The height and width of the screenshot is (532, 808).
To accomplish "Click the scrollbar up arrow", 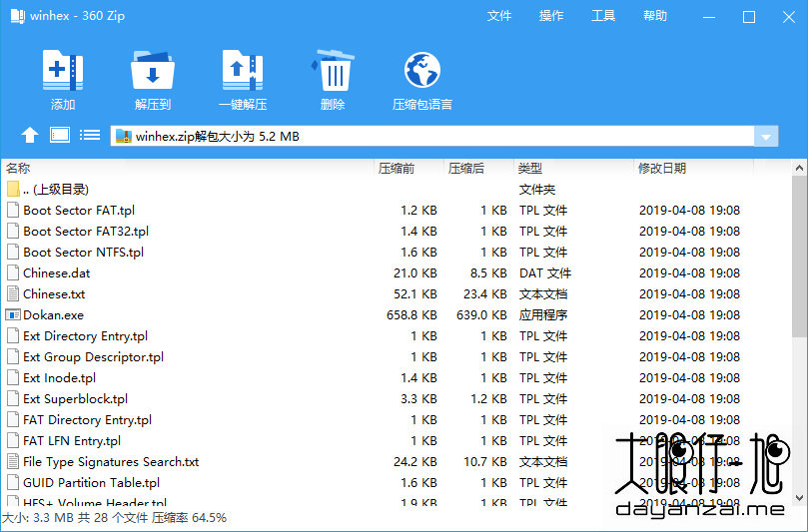I will (799, 168).
